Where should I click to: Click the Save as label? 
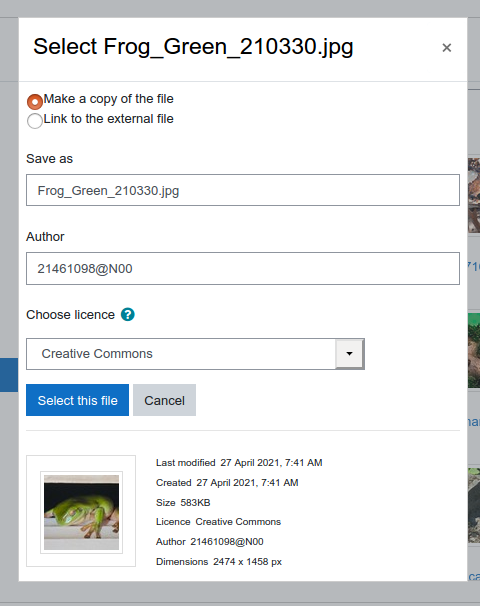tap(49, 159)
